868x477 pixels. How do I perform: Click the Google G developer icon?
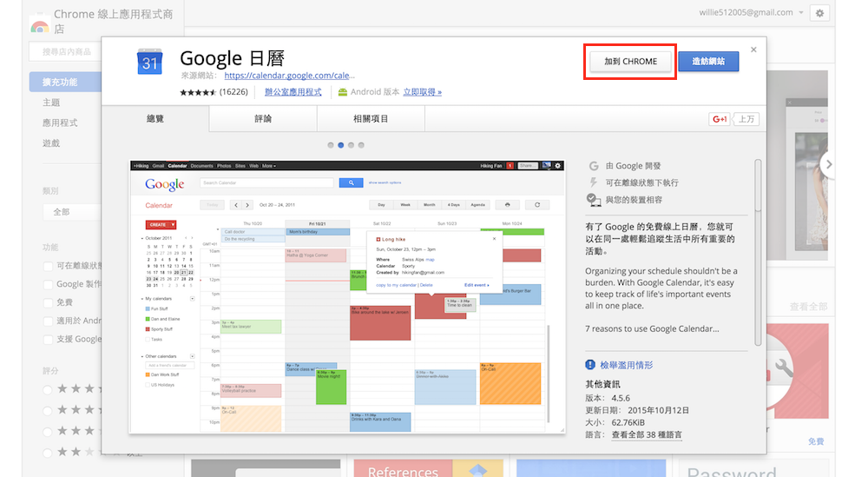coord(594,166)
